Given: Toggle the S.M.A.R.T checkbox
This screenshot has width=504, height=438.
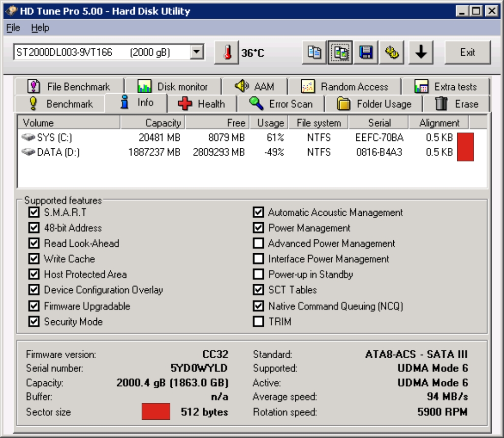Looking at the screenshot, I should coord(34,212).
